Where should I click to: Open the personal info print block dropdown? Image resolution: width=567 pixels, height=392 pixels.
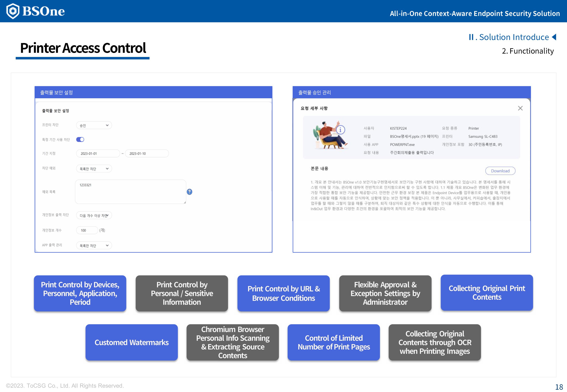click(x=94, y=215)
